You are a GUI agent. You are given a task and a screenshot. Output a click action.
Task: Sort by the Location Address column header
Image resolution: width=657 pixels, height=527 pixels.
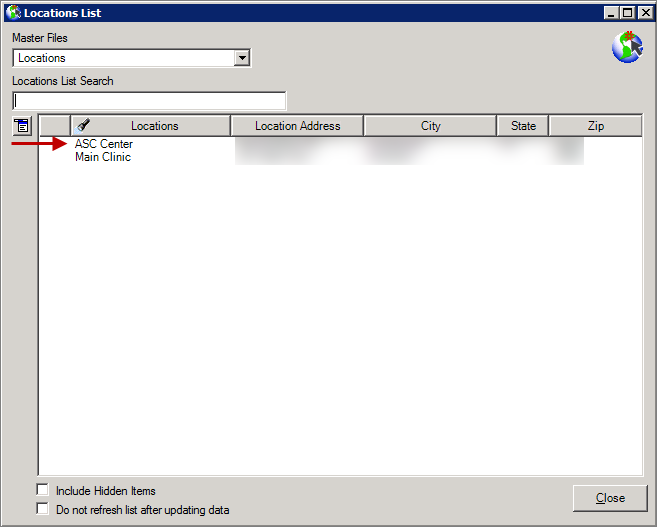297,126
